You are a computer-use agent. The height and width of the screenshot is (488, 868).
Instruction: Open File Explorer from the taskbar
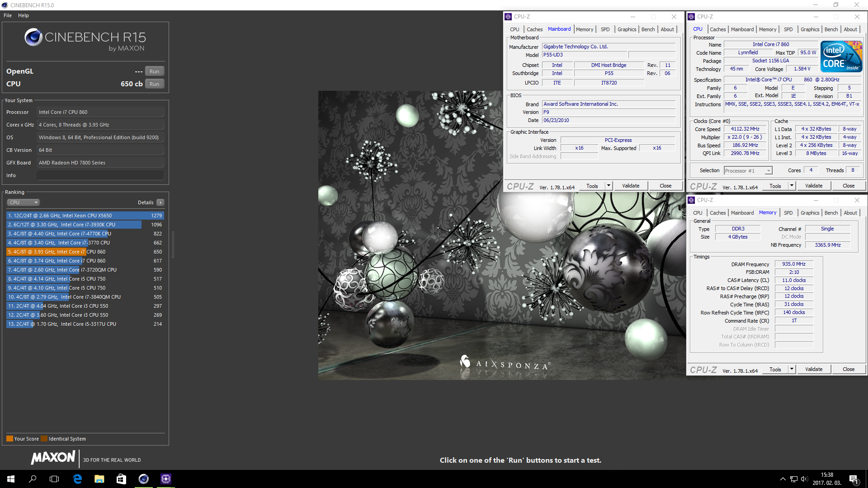point(99,479)
